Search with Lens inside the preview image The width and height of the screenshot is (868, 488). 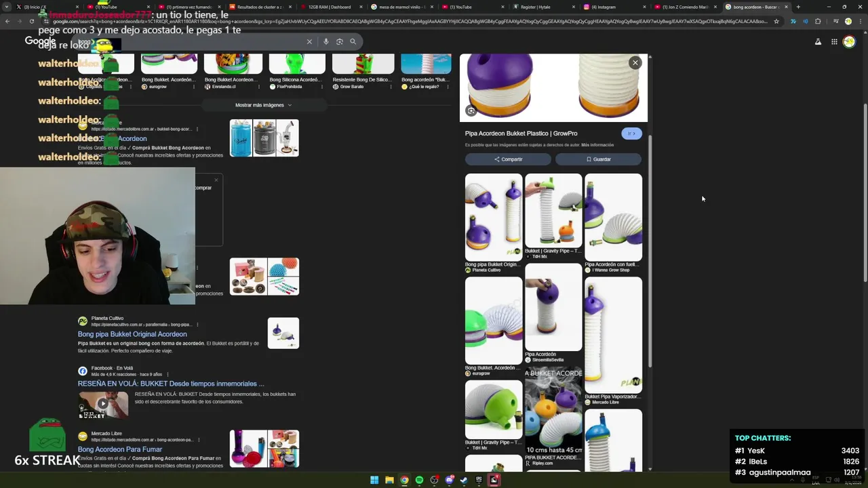(471, 111)
